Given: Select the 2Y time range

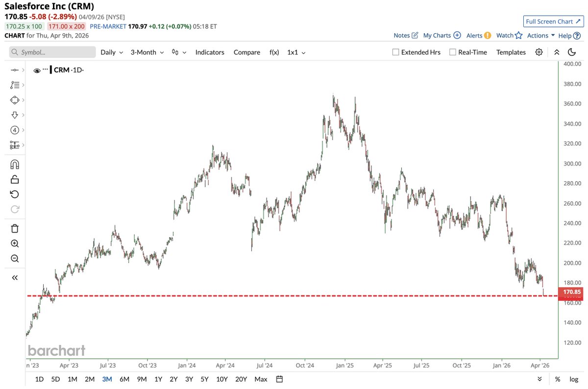Looking at the screenshot, I should coord(173,379).
